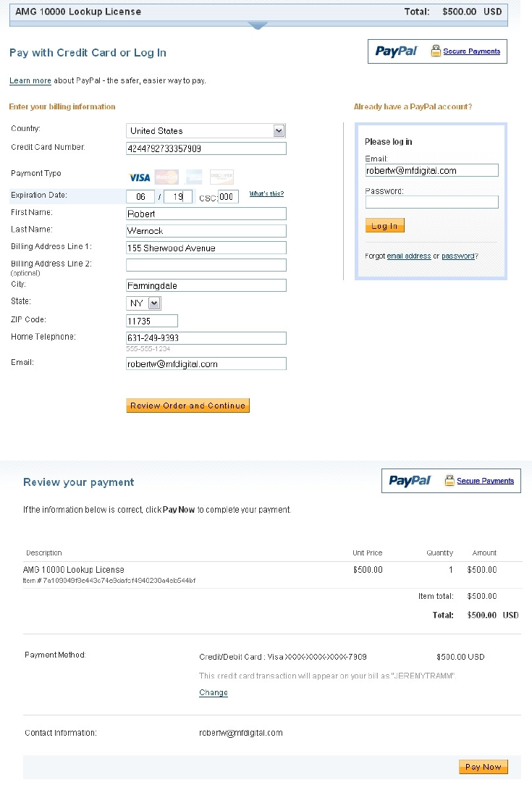Click Change under the payment method

click(214, 693)
